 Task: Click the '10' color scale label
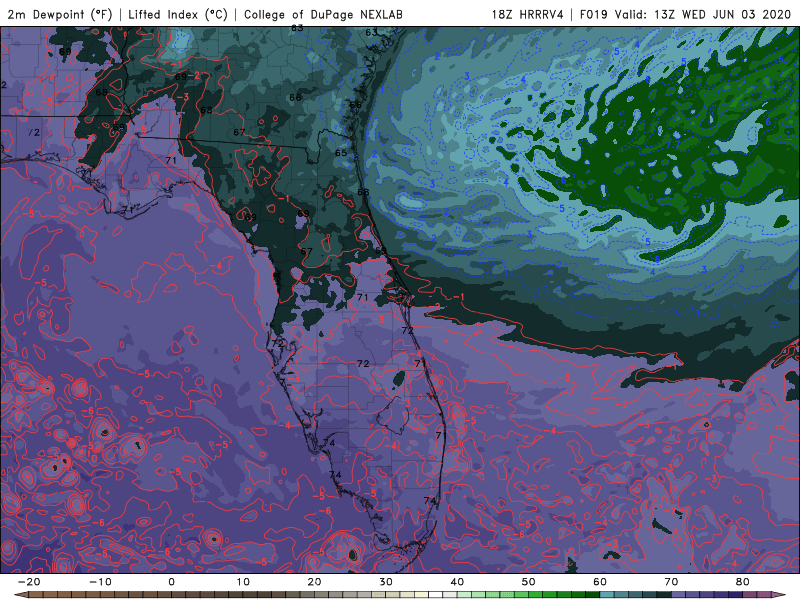(x=243, y=582)
